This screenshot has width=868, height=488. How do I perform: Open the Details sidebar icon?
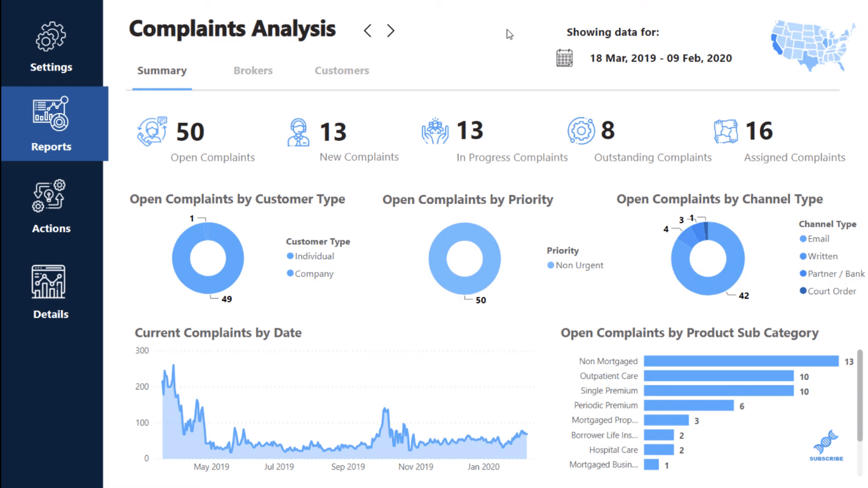click(48, 281)
